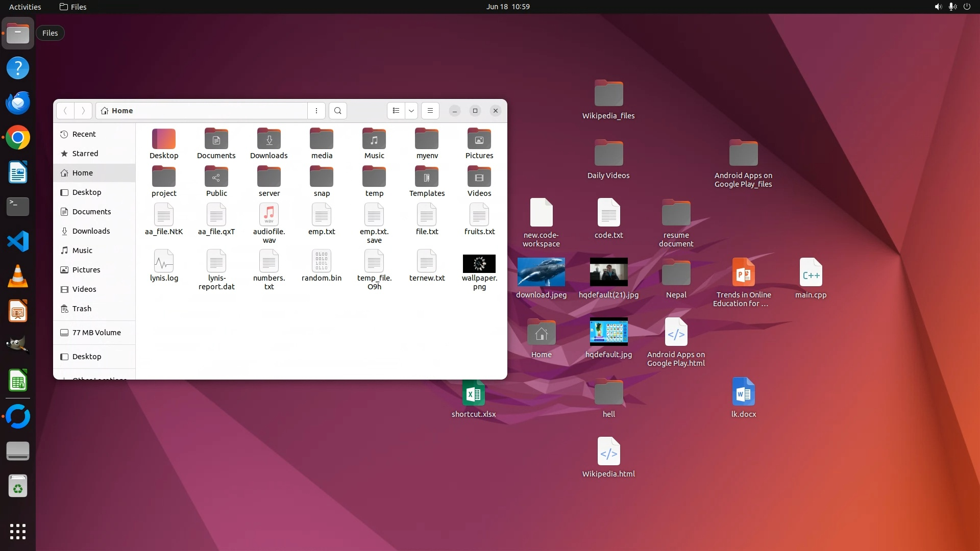
Task: Launch Visual Studio Code from dock
Action: point(18,241)
